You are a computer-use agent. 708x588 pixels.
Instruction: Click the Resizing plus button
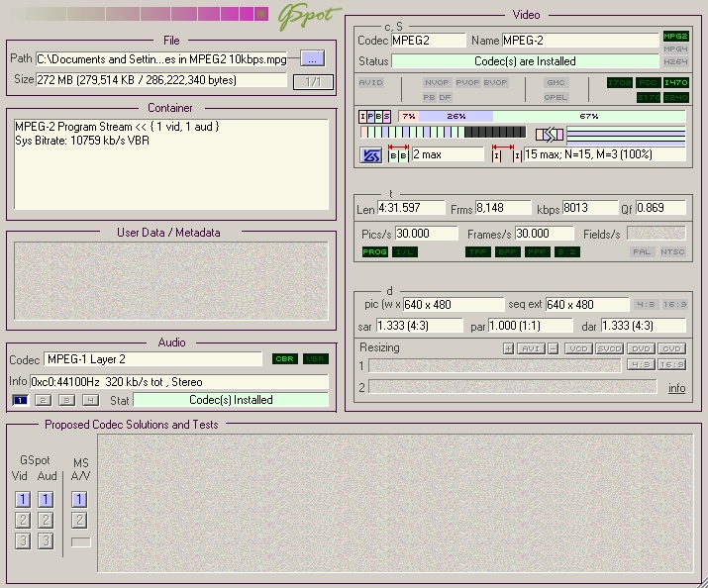coord(508,348)
